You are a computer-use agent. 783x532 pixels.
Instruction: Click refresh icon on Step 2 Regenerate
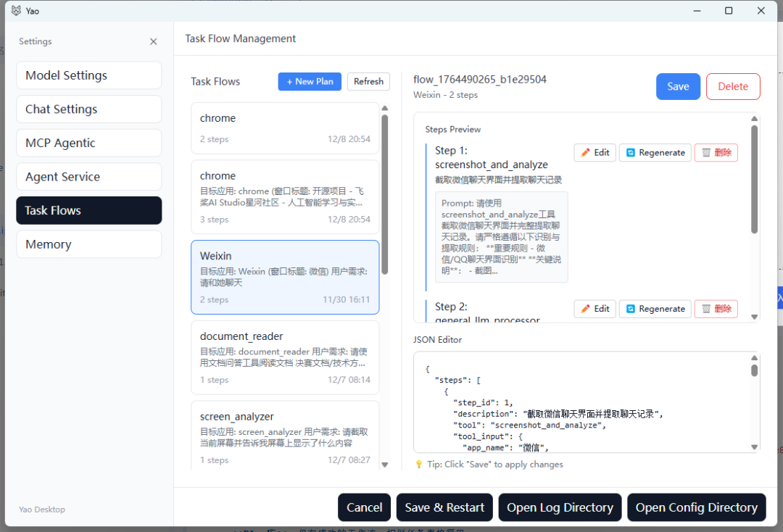tap(631, 309)
